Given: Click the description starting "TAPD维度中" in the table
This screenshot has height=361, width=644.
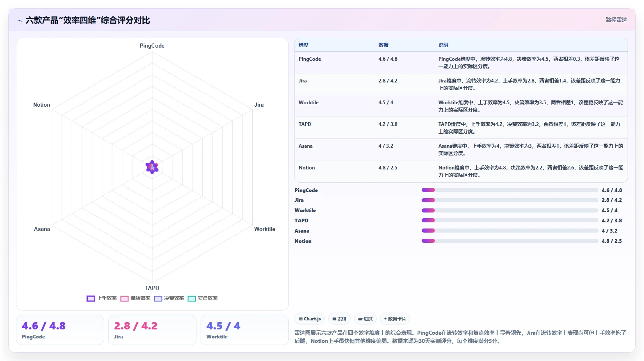Looking at the screenshot, I should (530, 128).
